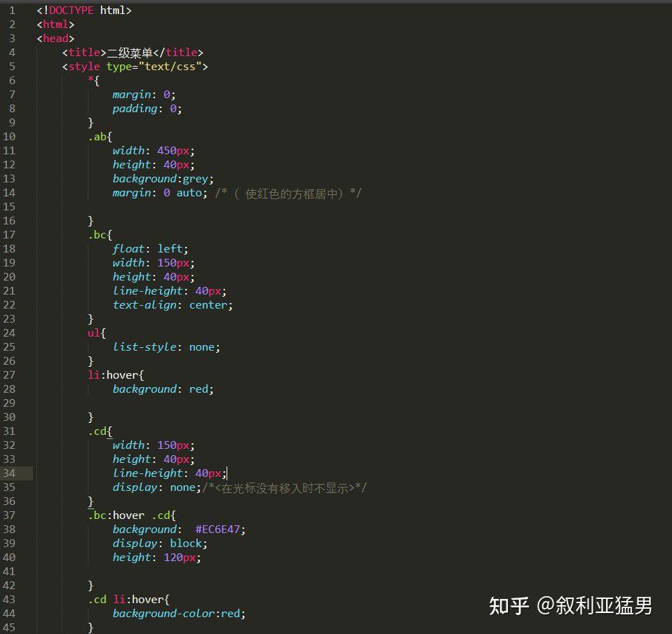Viewport: 672px width, 634px height.
Task: Place cursor on the .ab class selector
Action: tap(98, 136)
